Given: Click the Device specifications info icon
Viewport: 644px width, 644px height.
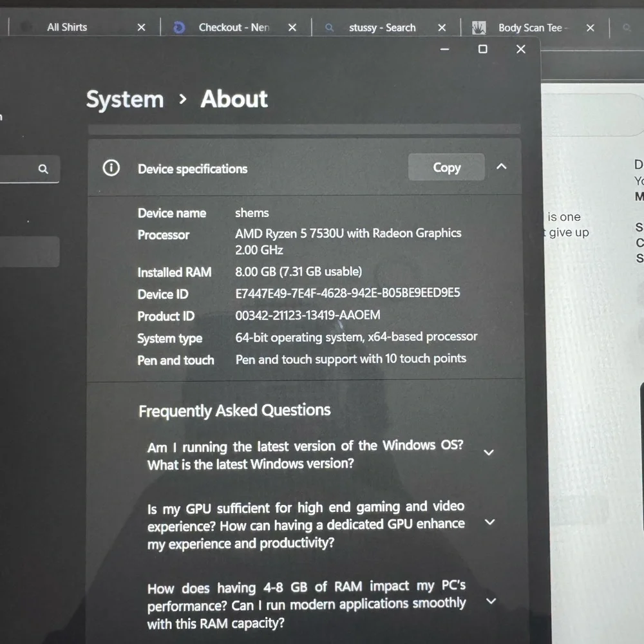Looking at the screenshot, I should pos(111,168).
